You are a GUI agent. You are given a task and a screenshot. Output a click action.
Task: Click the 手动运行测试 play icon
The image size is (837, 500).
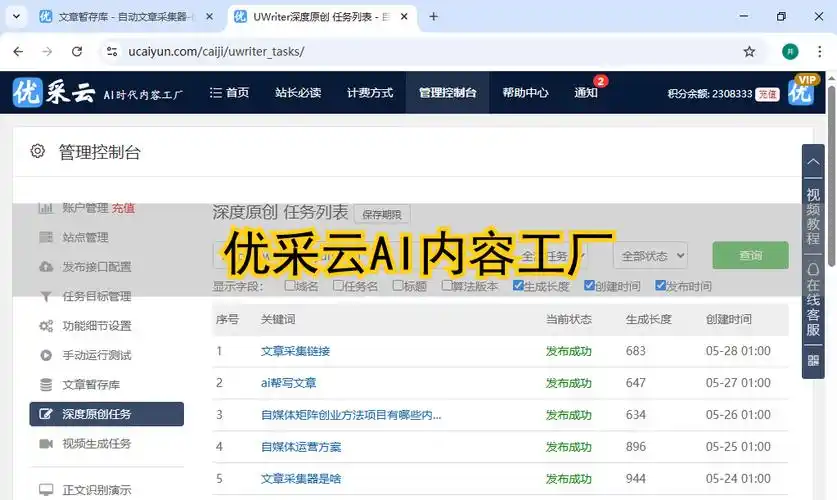point(46,355)
